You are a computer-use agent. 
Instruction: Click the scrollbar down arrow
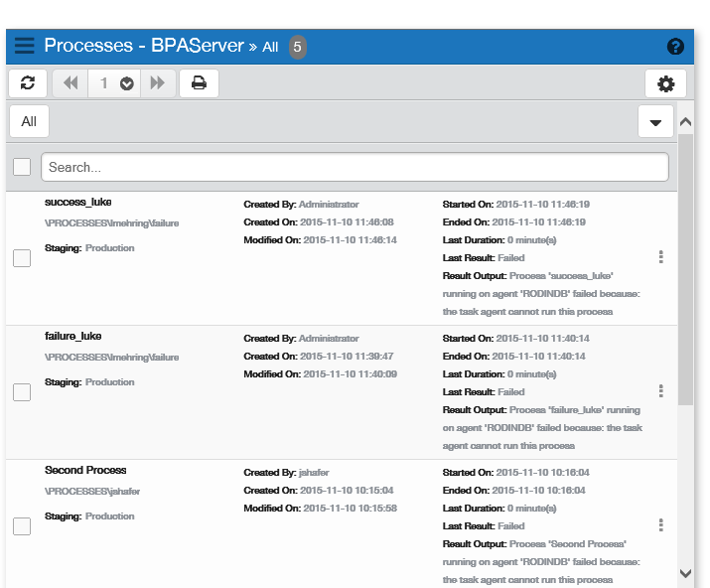[685, 573]
